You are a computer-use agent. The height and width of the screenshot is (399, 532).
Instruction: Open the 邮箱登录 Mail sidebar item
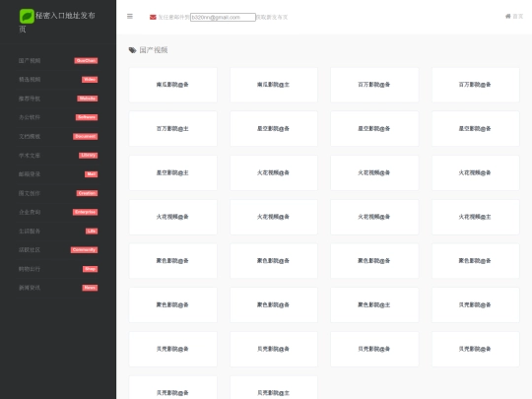(58, 174)
